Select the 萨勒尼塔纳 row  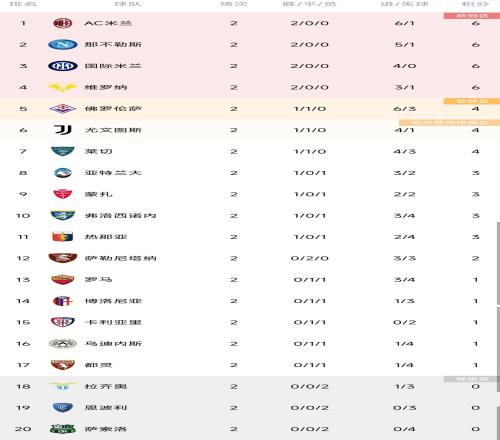pyautogui.click(x=250, y=258)
